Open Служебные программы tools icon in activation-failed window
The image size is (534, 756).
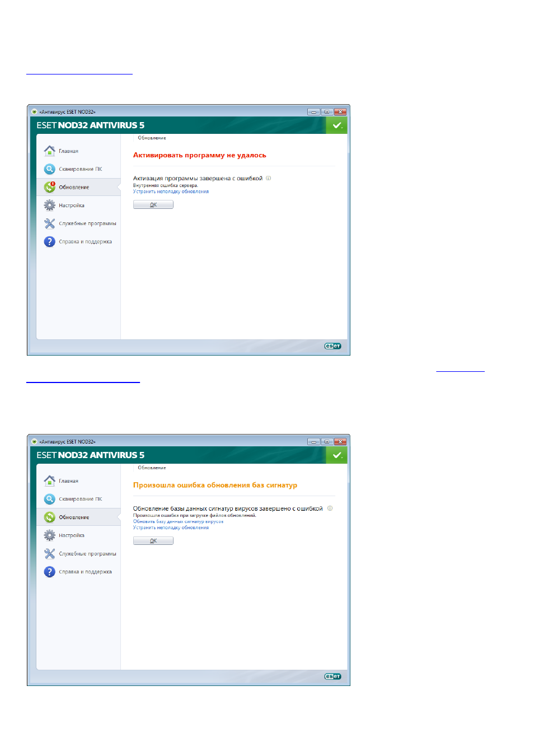pos(50,223)
